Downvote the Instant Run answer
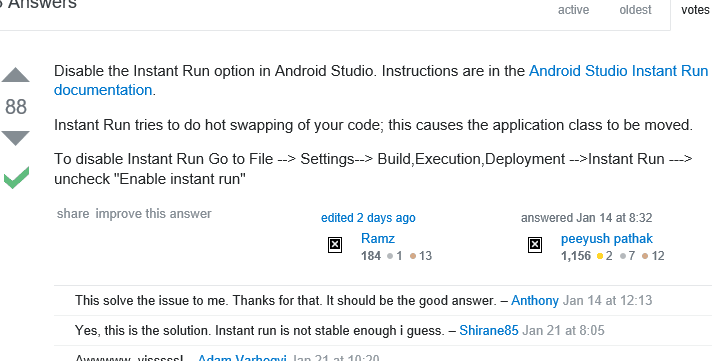The image size is (712, 361). pyautogui.click(x=15, y=138)
